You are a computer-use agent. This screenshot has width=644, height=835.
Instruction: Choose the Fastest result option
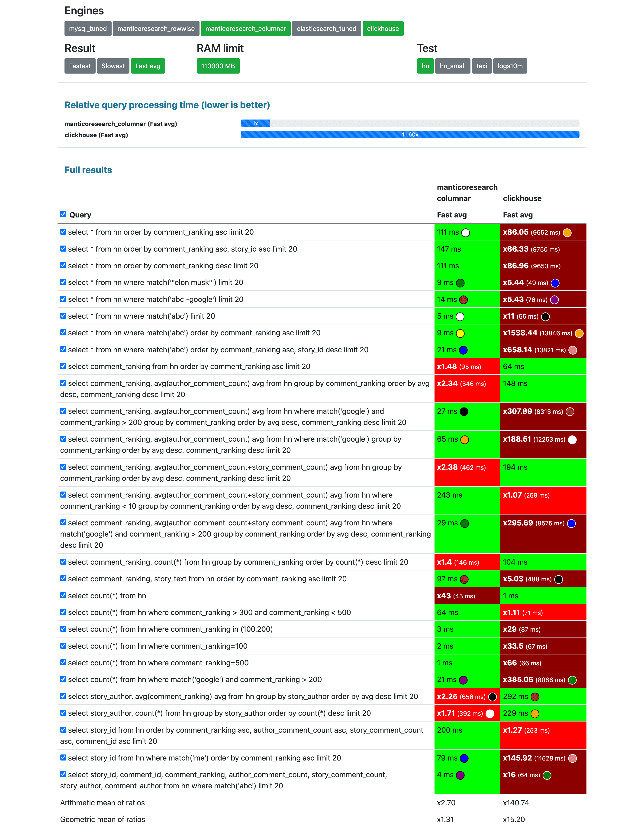click(x=80, y=66)
